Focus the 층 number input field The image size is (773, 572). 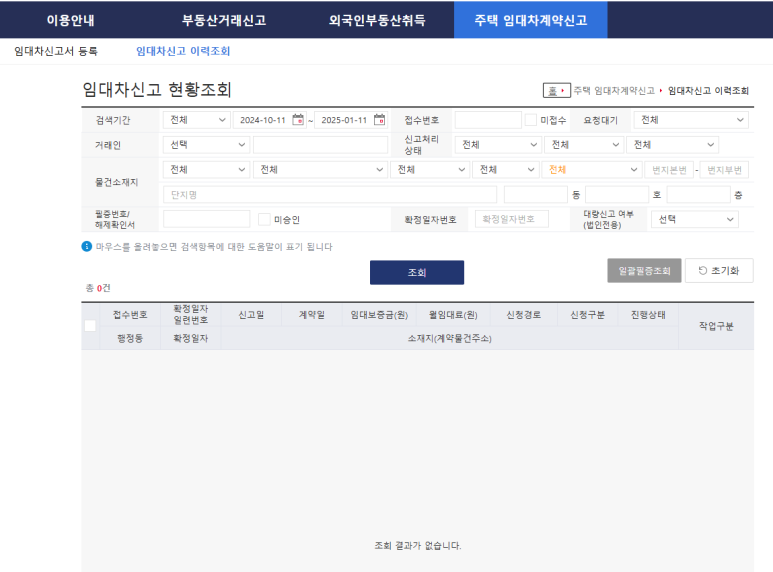coord(698,195)
